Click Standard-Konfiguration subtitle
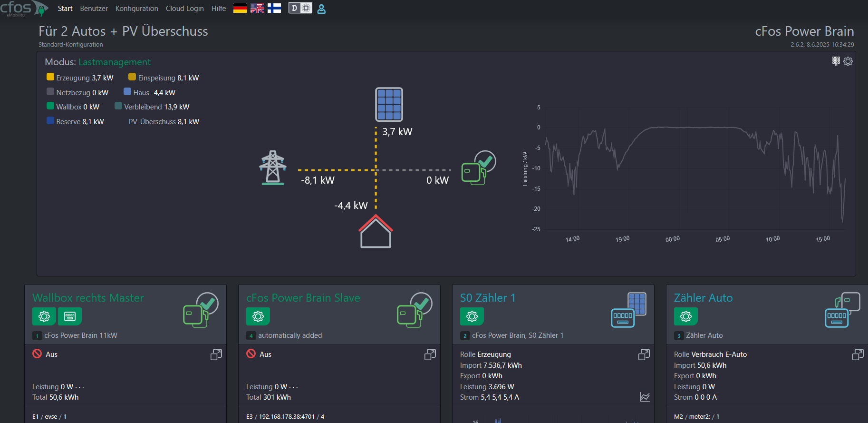 point(71,45)
